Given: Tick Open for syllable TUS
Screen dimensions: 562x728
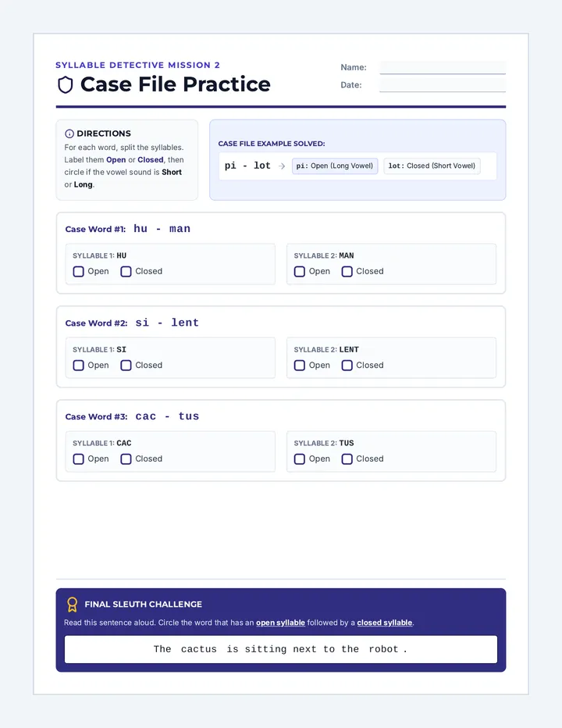Looking at the screenshot, I should pos(300,459).
